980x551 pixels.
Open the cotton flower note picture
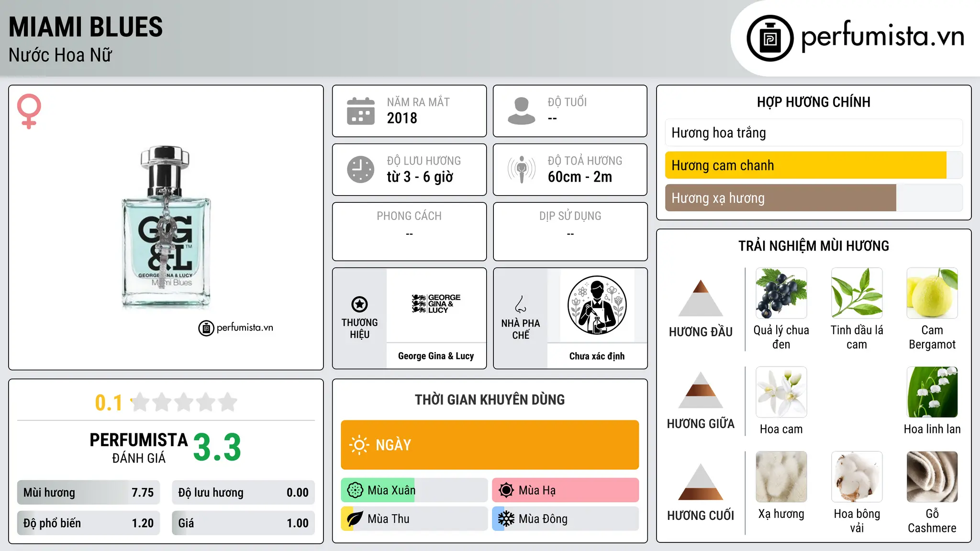pos(857,477)
